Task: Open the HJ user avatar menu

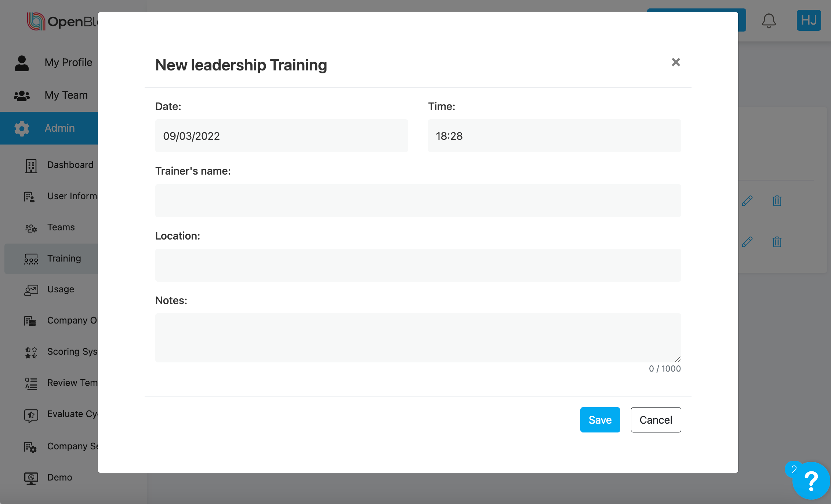Action: pyautogui.click(x=808, y=21)
